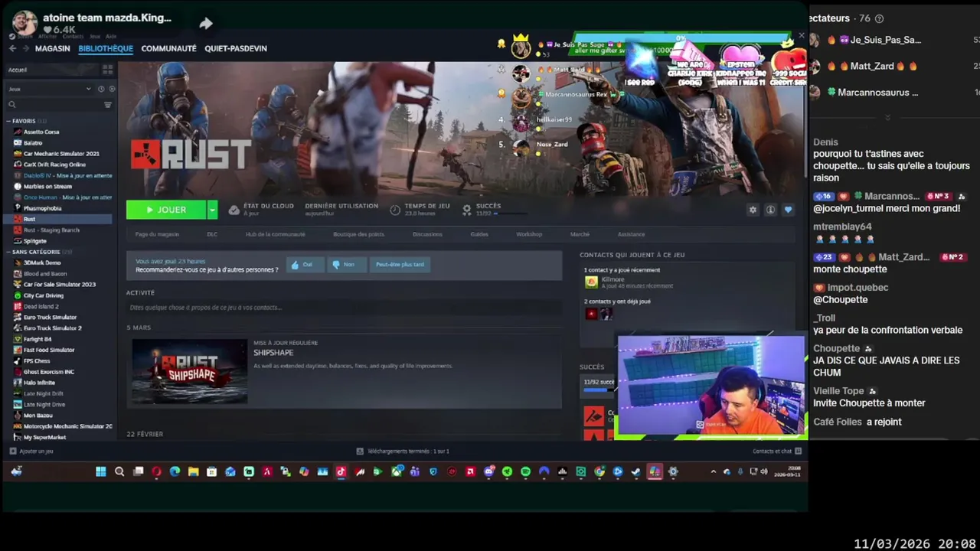Open Spotify from the taskbar

(525, 472)
